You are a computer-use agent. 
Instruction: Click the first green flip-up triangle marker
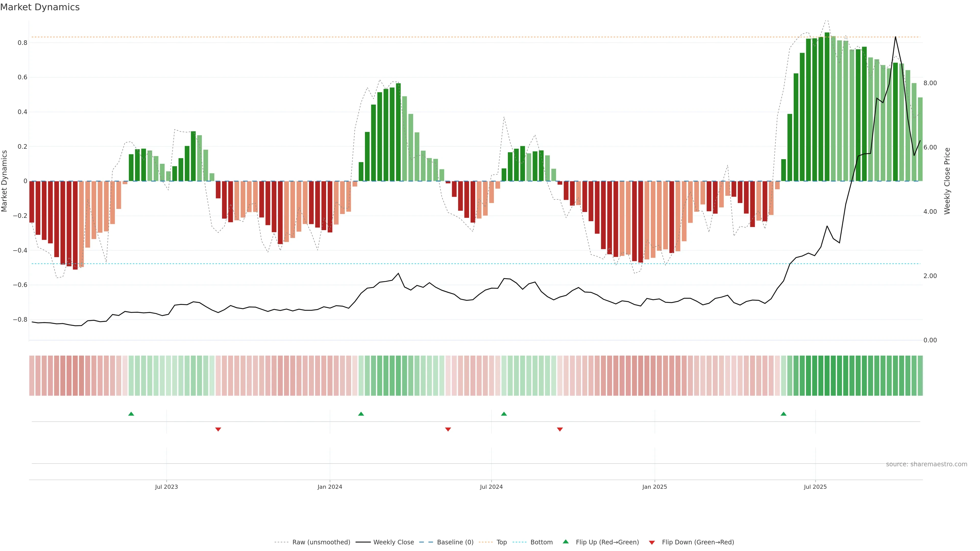(x=131, y=414)
